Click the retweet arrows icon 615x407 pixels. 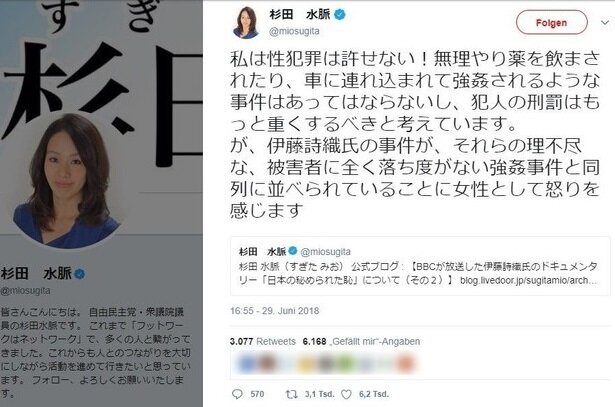pos(291,394)
